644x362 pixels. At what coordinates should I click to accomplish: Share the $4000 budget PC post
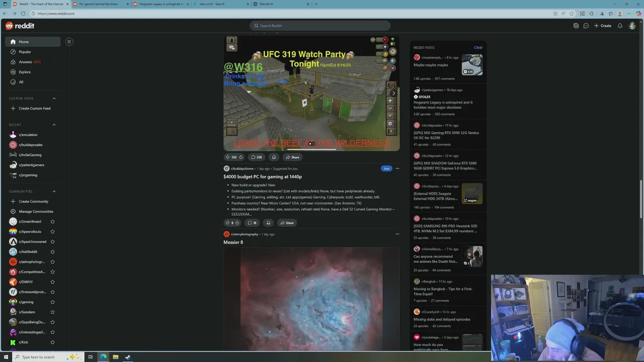(x=287, y=223)
